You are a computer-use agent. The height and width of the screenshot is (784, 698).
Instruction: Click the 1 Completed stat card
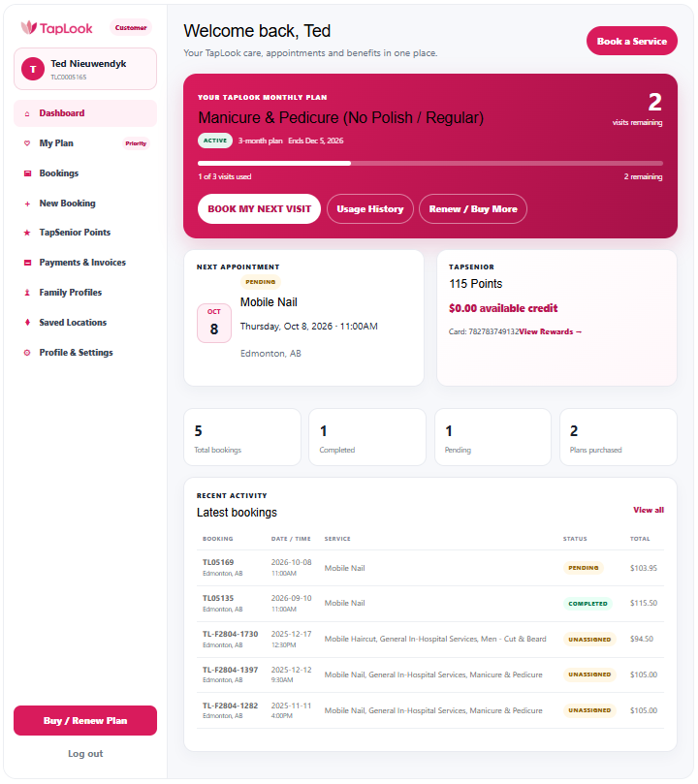(367, 437)
